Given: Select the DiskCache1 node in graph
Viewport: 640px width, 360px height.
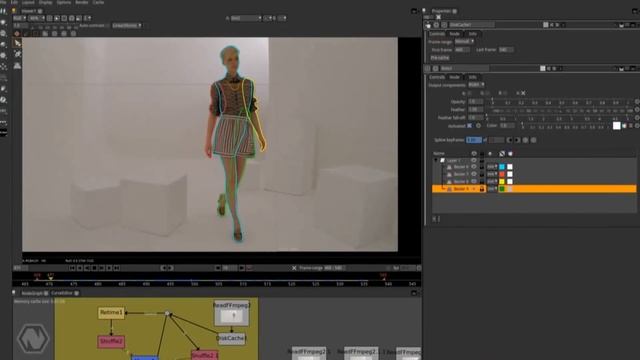Looking at the screenshot, I should 231,338.
